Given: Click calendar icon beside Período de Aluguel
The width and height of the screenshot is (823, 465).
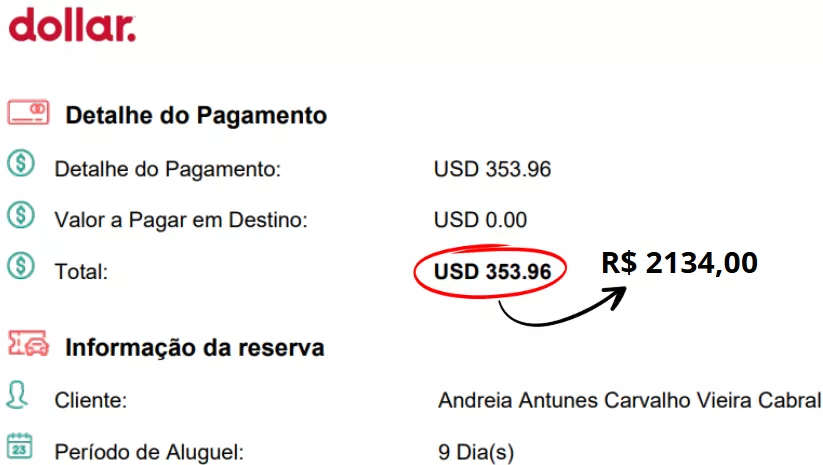Looking at the screenshot, I should point(20,447).
